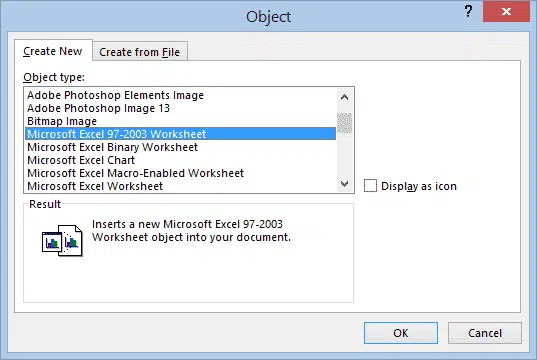This screenshot has height=360, width=537.
Task: Click the object type scrollbar thumb
Action: [x=345, y=123]
